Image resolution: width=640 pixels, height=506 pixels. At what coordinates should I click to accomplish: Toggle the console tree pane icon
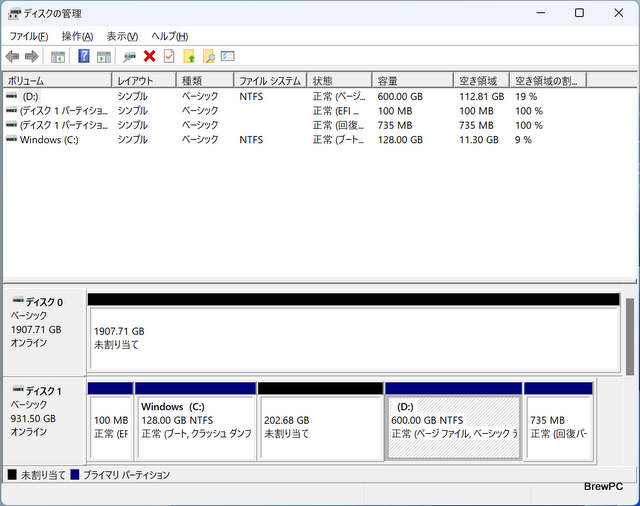pyautogui.click(x=58, y=57)
